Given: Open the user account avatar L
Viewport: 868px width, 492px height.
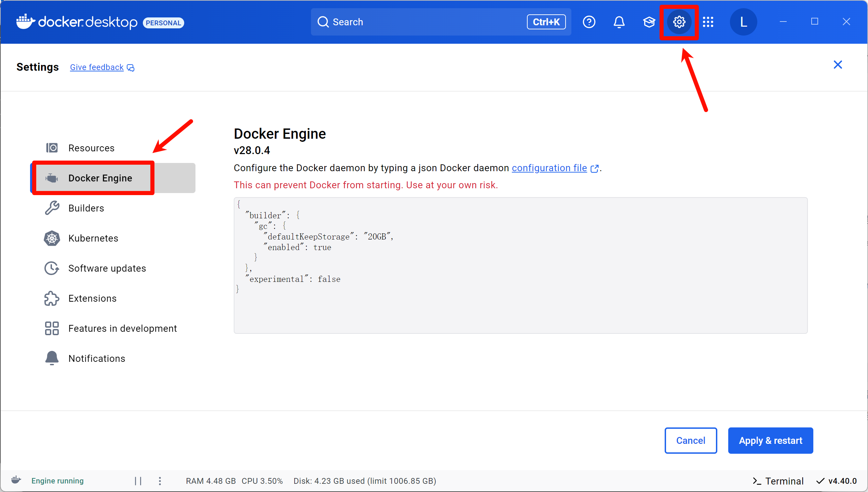Looking at the screenshot, I should [743, 22].
